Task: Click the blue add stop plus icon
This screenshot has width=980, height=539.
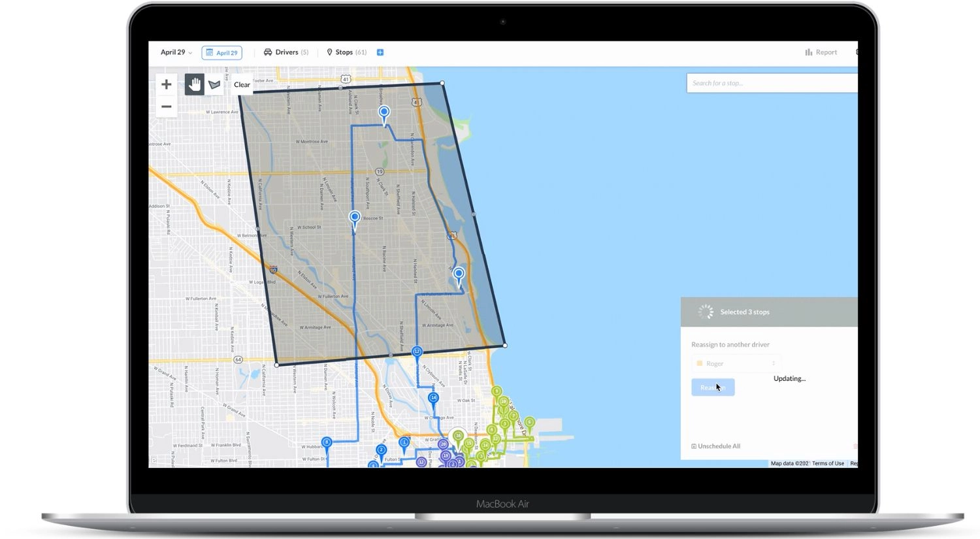Action: click(x=380, y=52)
